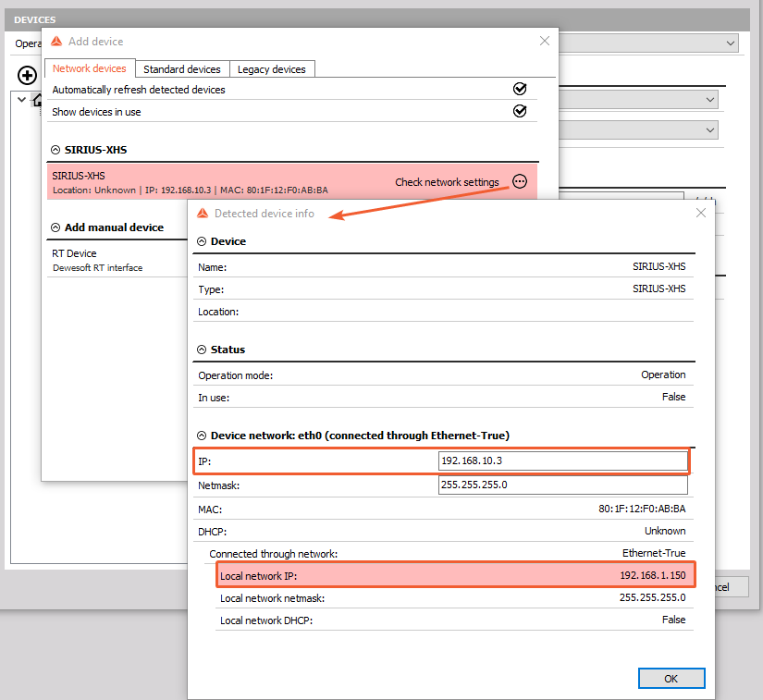The width and height of the screenshot is (763, 700).
Task: Click the Local network DHCP False value
Action: (x=673, y=620)
